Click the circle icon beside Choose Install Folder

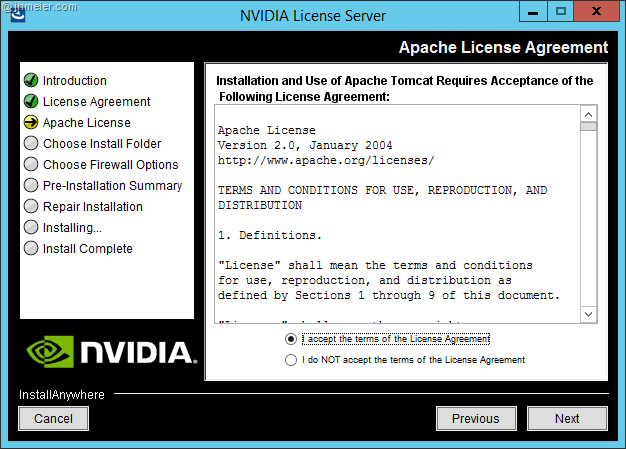click(x=31, y=144)
